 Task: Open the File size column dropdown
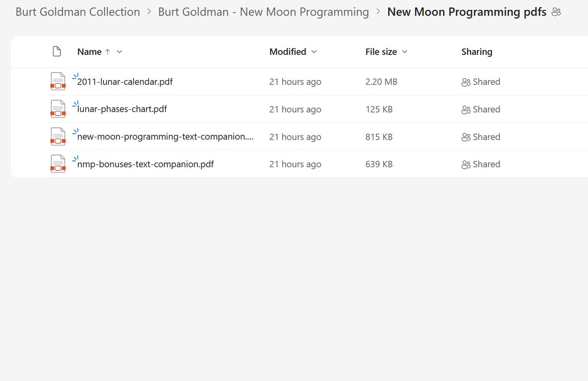pos(404,52)
